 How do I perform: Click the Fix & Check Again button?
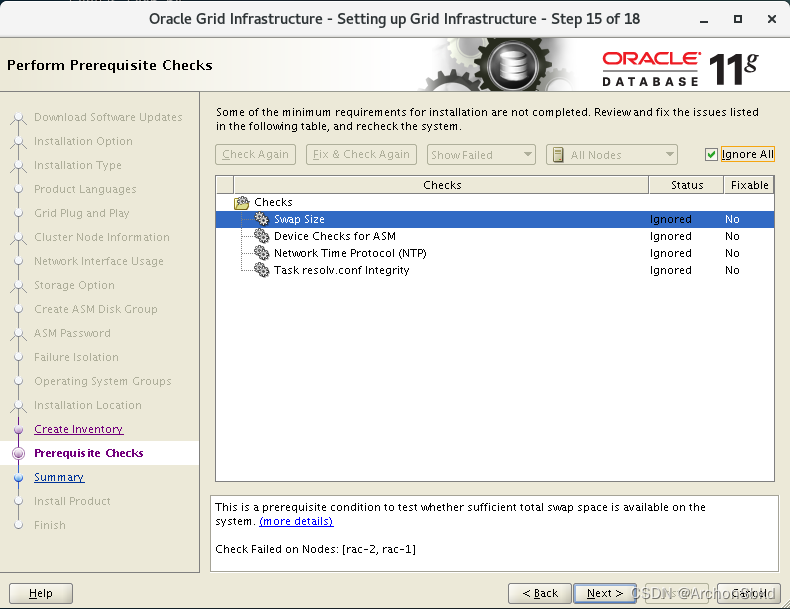(361, 155)
